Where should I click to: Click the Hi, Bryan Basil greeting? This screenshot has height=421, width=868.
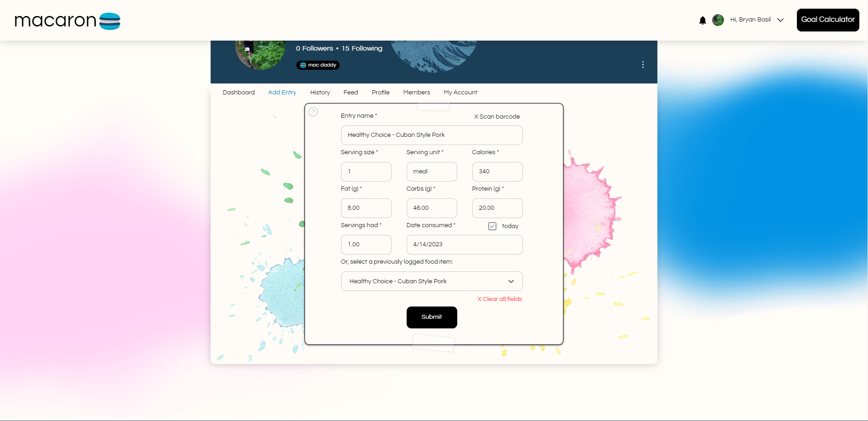pyautogui.click(x=750, y=20)
